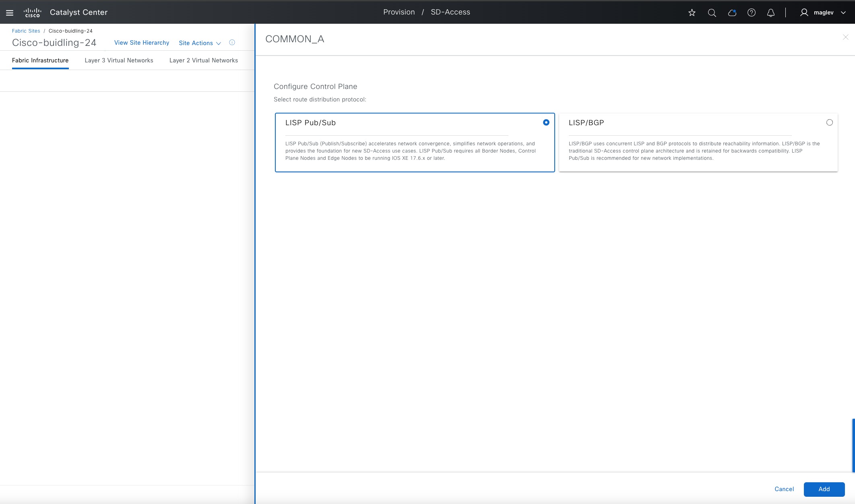Close the COMMON_A panel with X

point(845,37)
